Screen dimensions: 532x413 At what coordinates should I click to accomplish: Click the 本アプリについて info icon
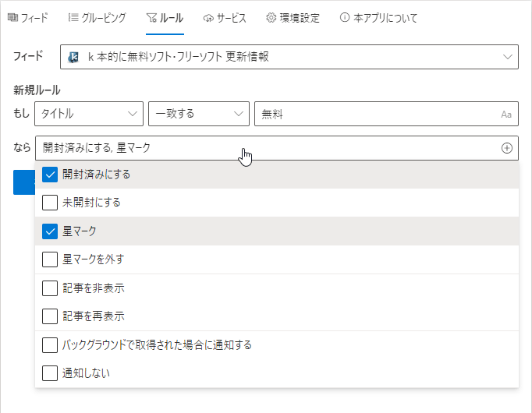[344, 17]
